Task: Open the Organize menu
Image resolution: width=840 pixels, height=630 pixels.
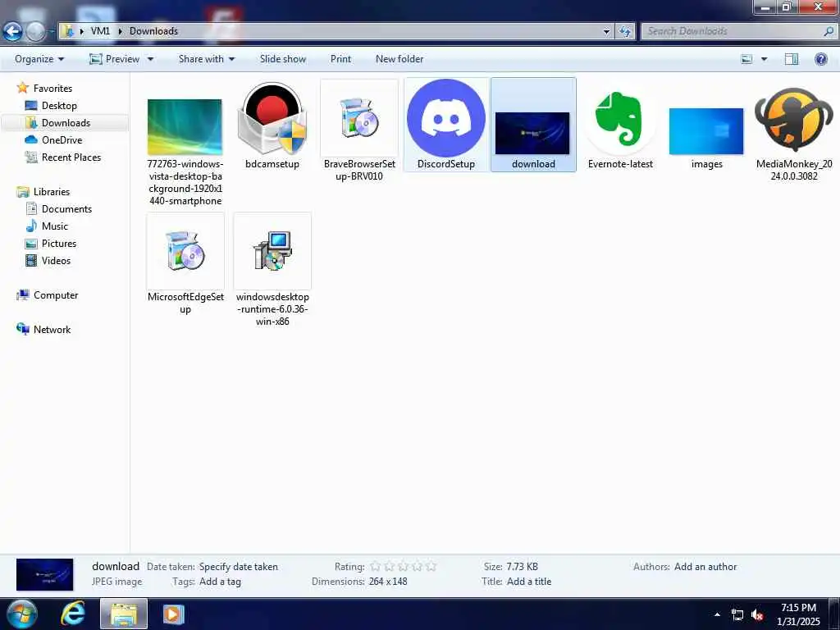Action: point(39,59)
